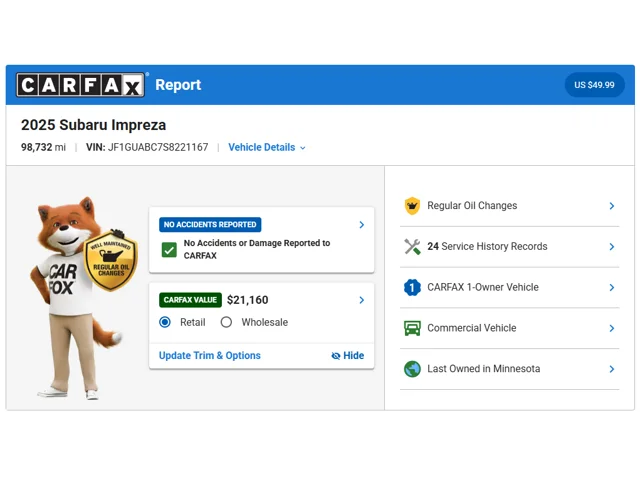Click the CARFAX logo

[x=80, y=85]
